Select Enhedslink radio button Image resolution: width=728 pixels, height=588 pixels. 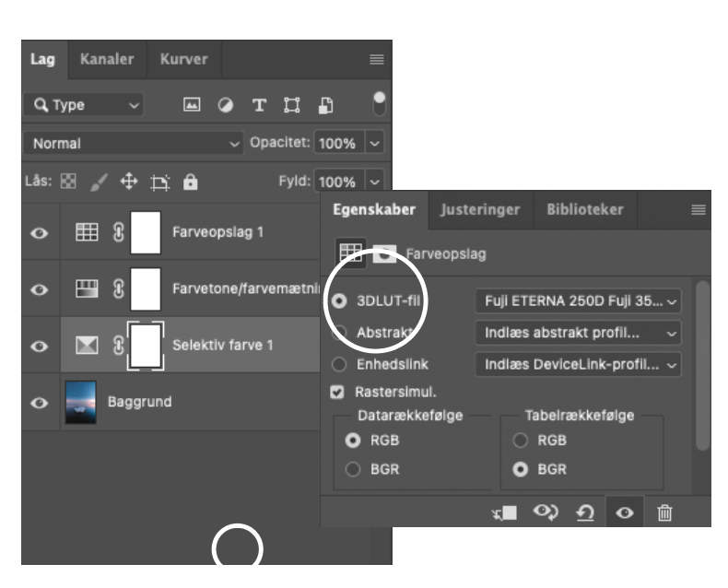point(339,364)
